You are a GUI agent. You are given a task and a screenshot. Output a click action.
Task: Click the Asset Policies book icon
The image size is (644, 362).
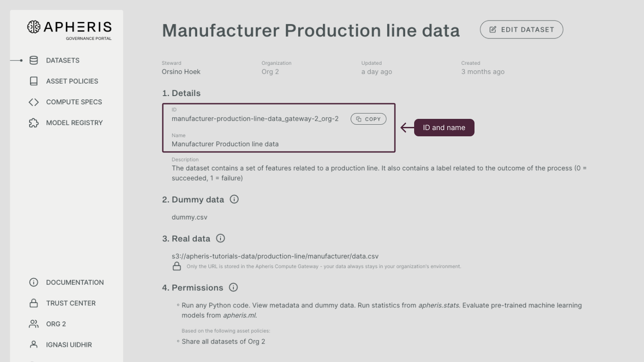tap(34, 81)
